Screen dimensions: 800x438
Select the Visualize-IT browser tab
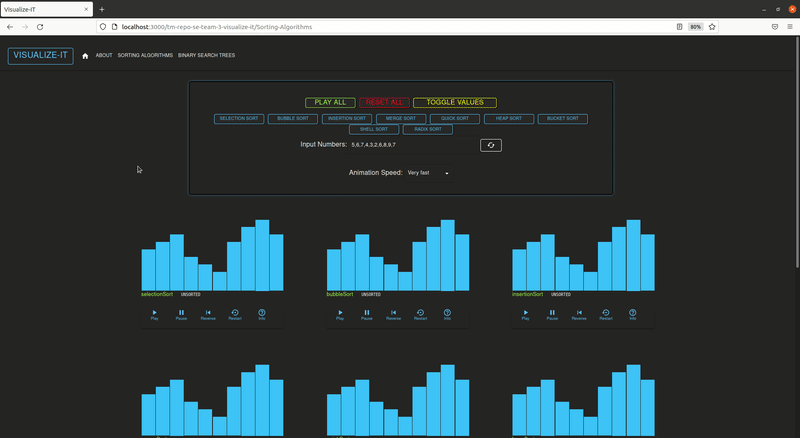(x=46, y=9)
